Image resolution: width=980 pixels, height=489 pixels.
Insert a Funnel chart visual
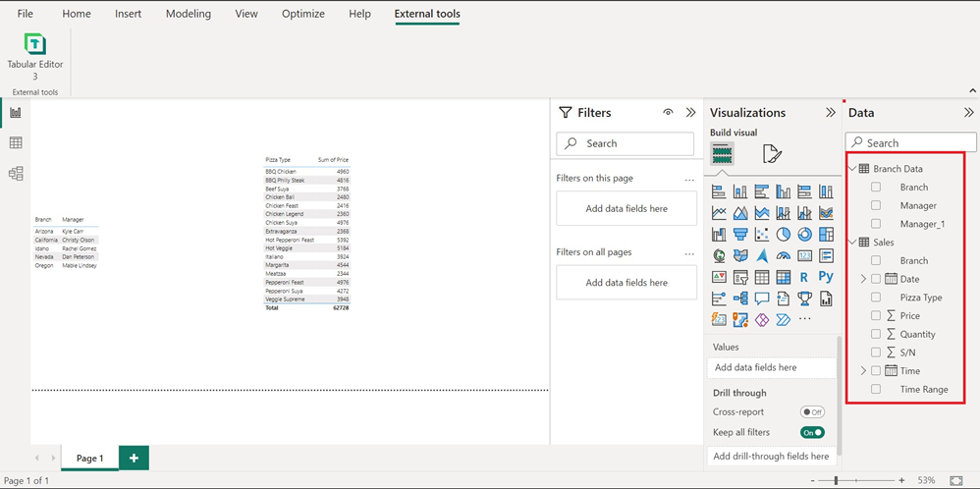coord(740,234)
